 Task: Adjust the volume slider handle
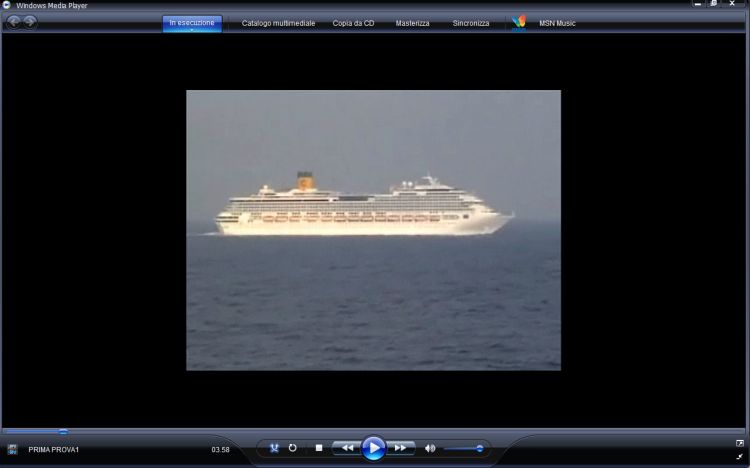tap(479, 448)
